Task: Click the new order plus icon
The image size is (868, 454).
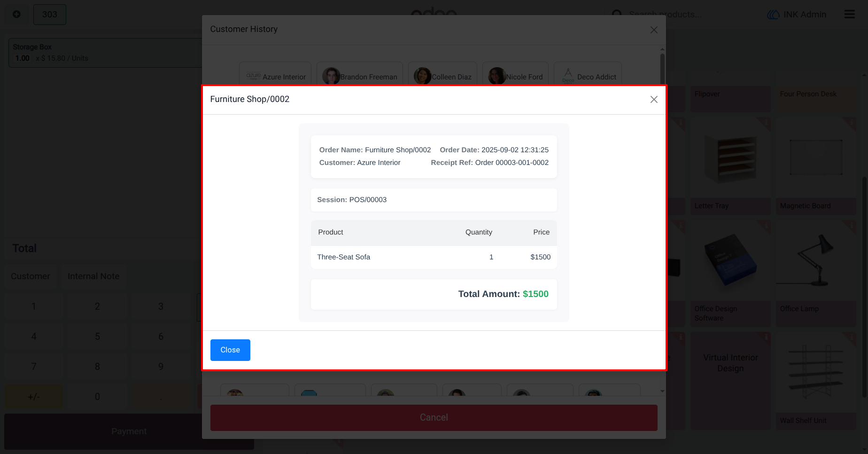Action: click(16, 15)
